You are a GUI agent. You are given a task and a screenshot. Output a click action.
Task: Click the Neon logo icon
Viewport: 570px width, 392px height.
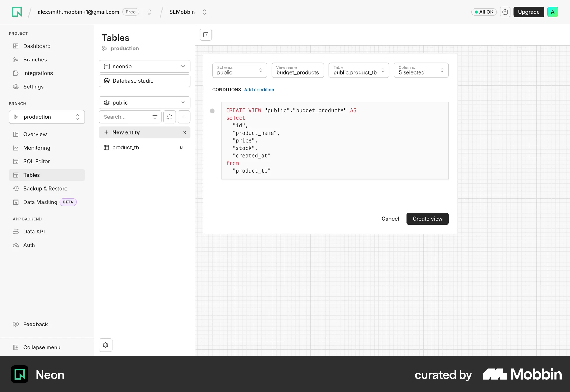[x=17, y=12]
